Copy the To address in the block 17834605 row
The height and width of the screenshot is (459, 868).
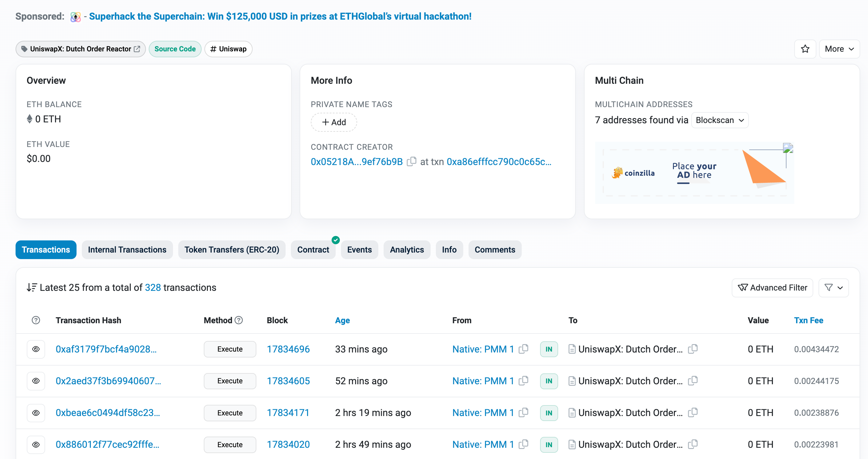pyautogui.click(x=693, y=381)
